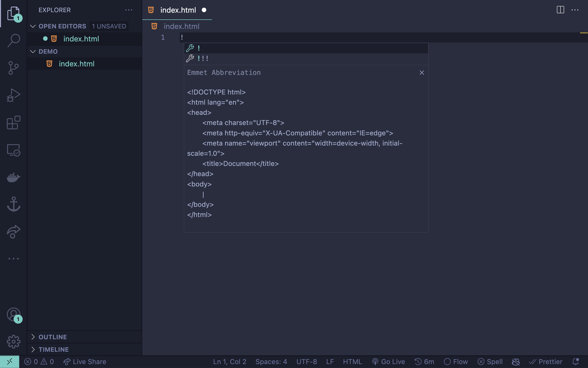
Task: Open the Source Control view icon
Action: (13, 68)
